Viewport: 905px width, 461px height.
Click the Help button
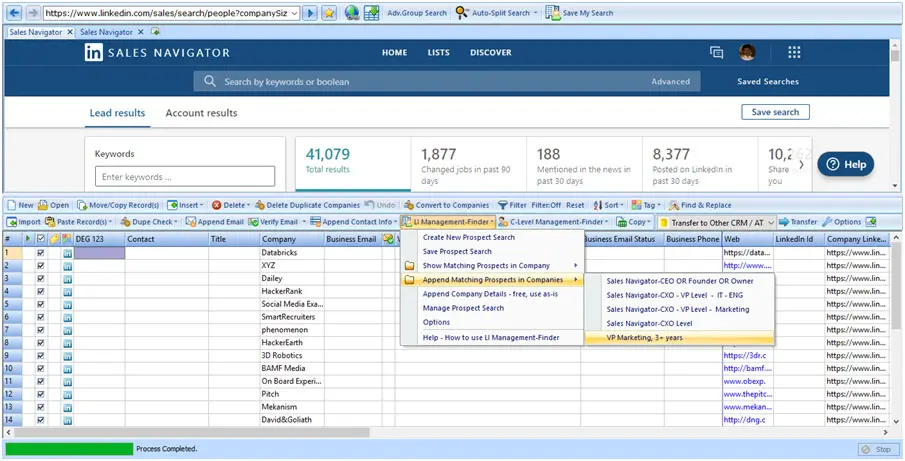click(x=846, y=164)
